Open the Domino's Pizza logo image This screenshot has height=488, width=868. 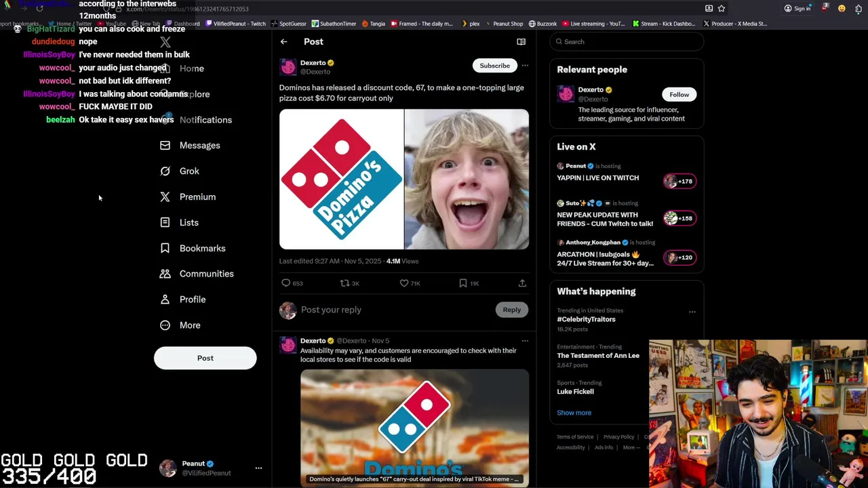point(341,180)
